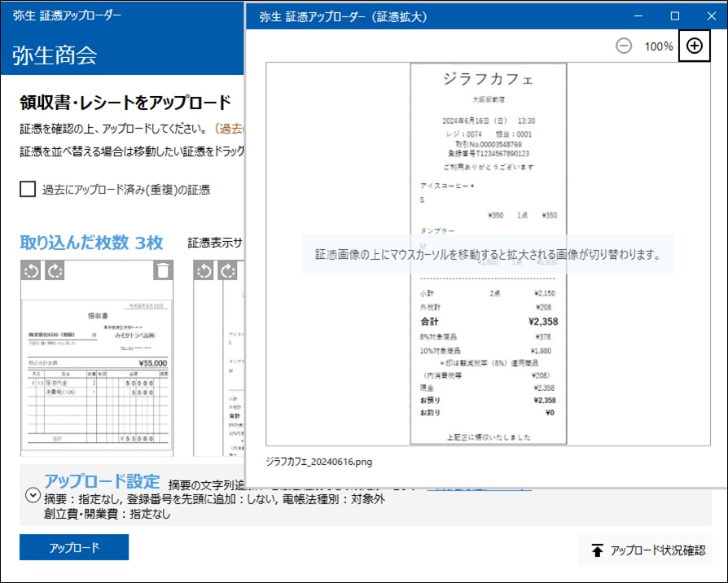728x583 pixels.
Task: Rotate first receipt thumbnail counterclockwise
Action: click(31, 270)
